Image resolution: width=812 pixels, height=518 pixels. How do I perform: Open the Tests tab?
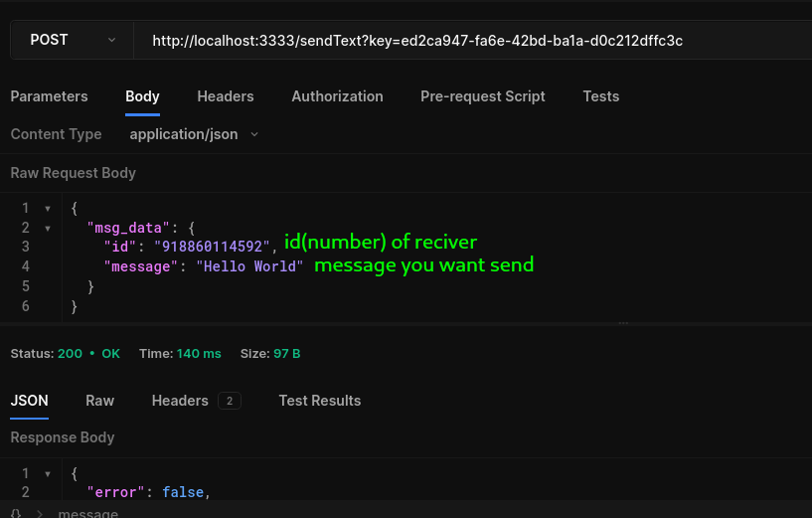tap(600, 96)
